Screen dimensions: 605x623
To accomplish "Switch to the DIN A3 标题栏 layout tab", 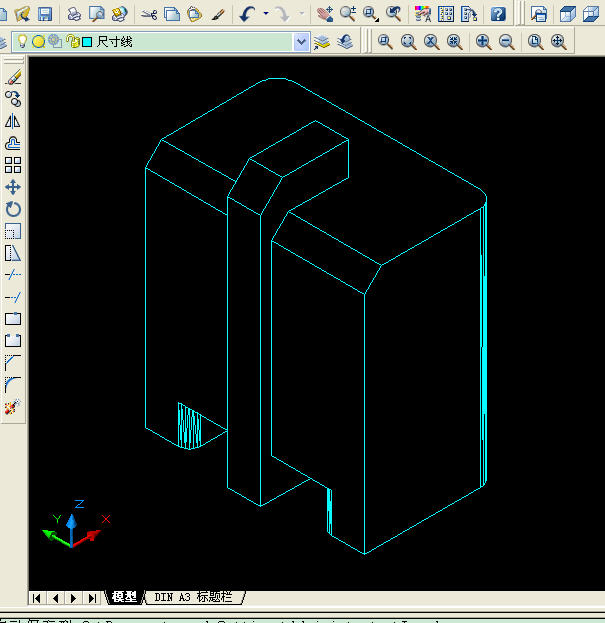I will coord(193,597).
